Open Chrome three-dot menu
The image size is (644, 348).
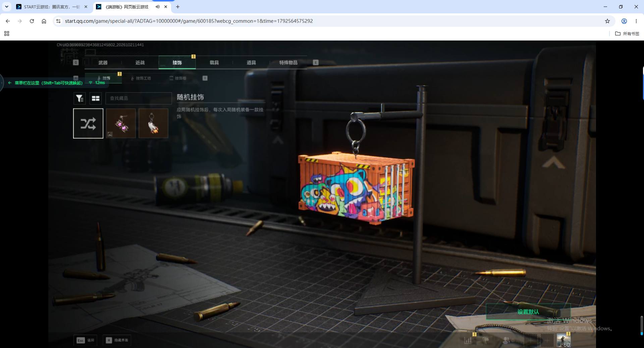[x=636, y=21]
